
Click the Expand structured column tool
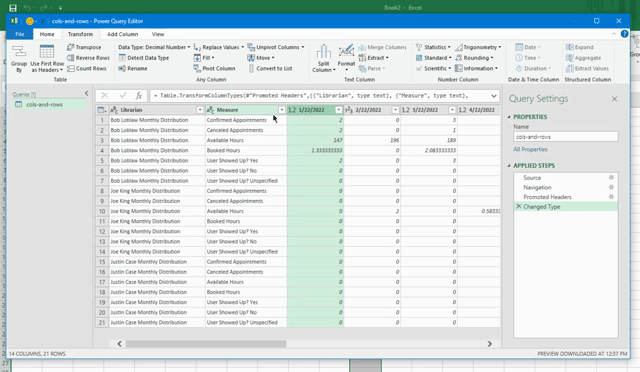click(x=580, y=47)
